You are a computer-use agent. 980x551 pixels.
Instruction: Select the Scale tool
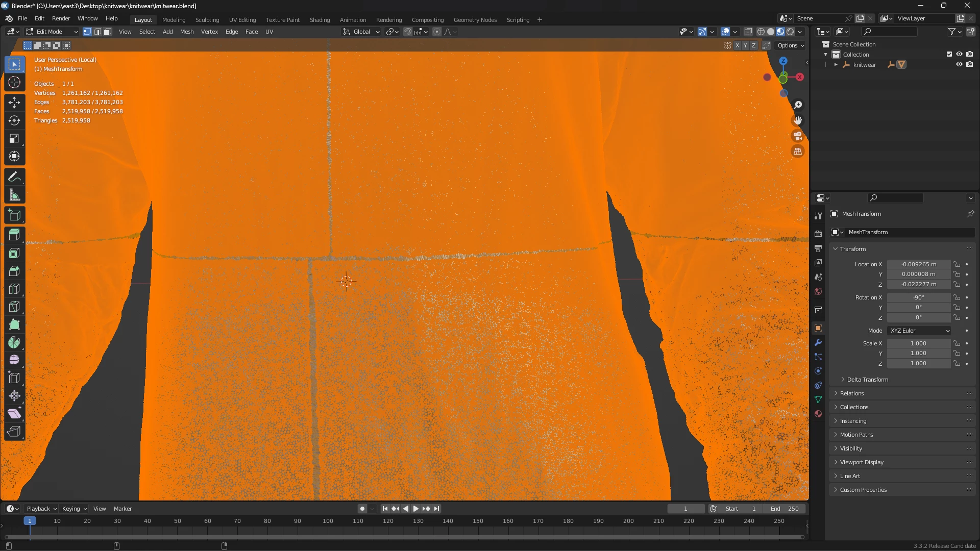(14, 138)
